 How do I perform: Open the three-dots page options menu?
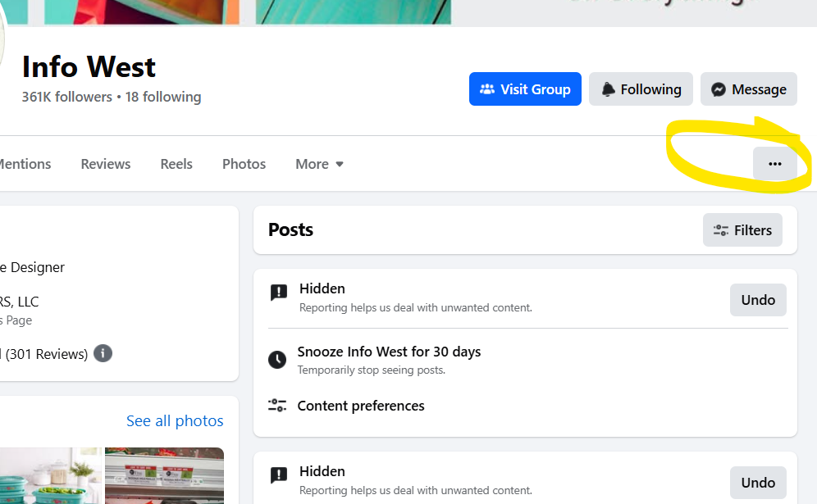(x=774, y=164)
